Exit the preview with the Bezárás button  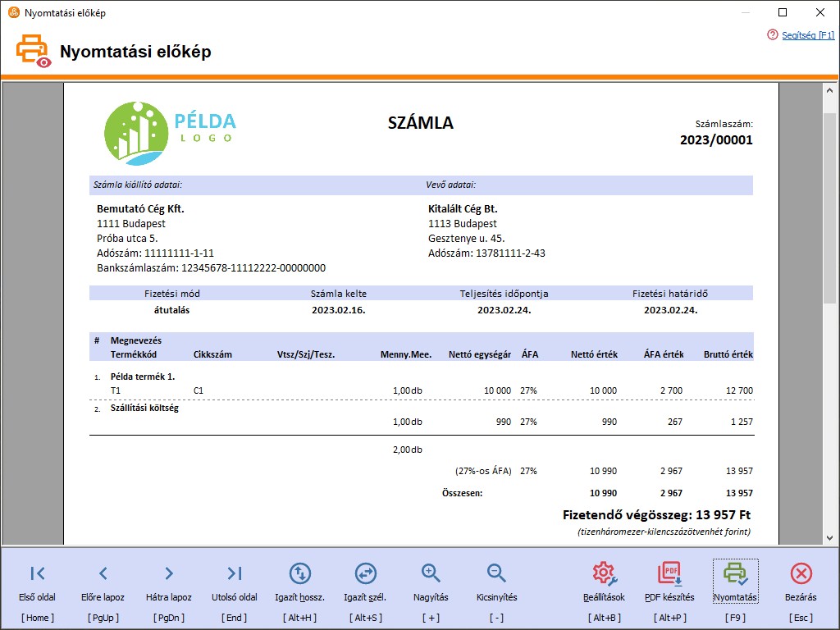(800, 573)
